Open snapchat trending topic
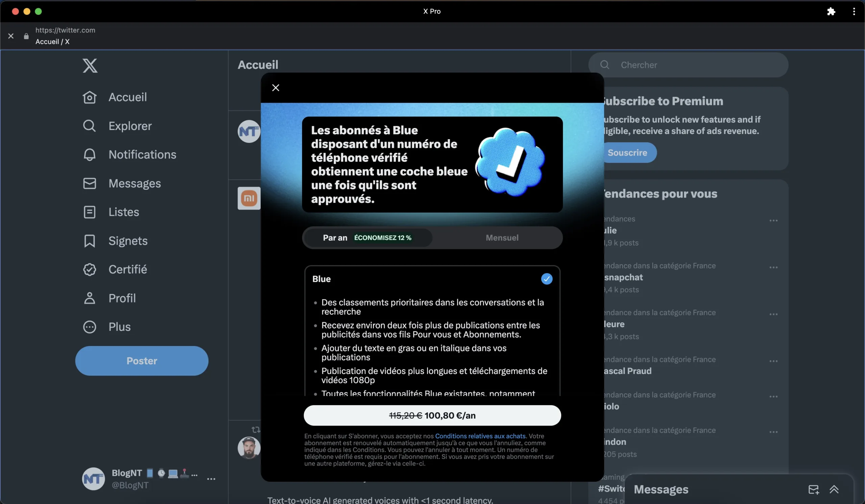 623,277
